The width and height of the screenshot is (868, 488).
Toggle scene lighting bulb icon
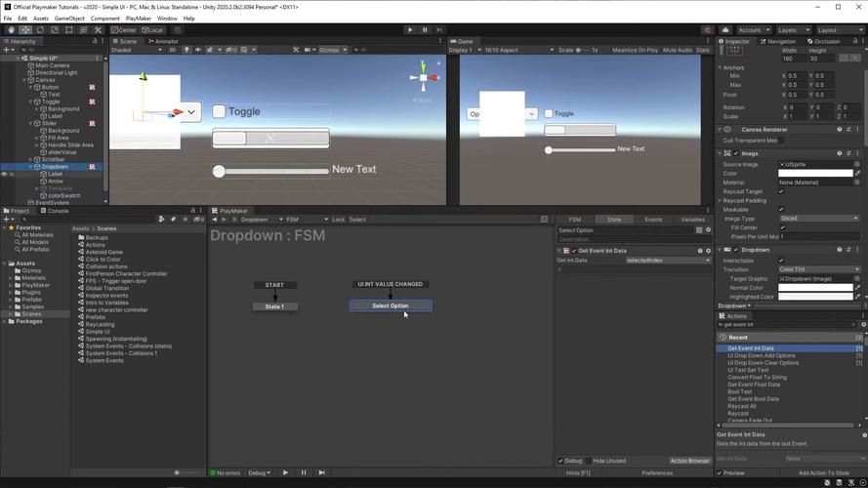pyautogui.click(x=186, y=50)
